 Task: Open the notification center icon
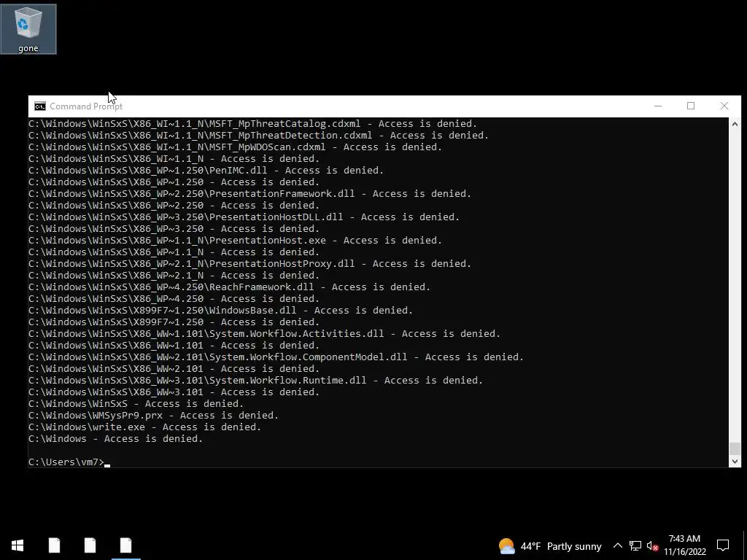(723, 545)
